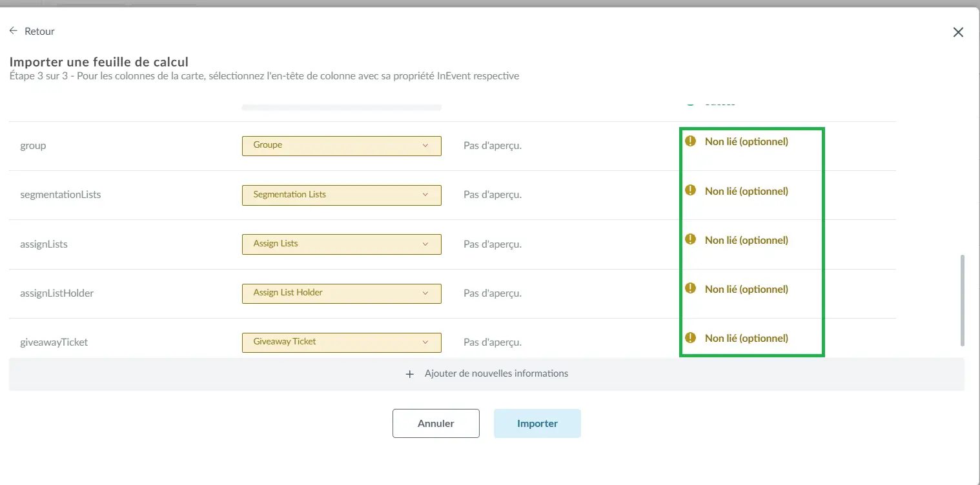980x485 pixels.
Task: Click 'Non lié (optionnel)' in assignListHolder row
Action: 746,289
